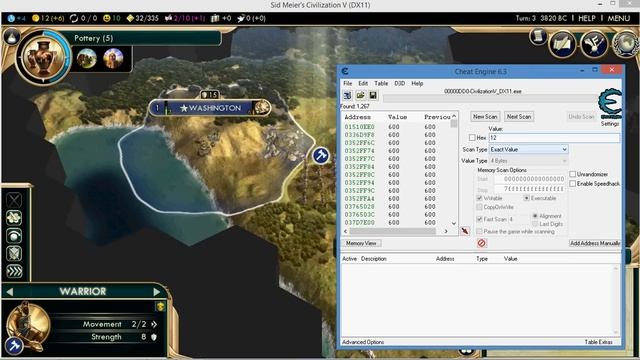The height and width of the screenshot is (360, 640).
Task: Select the Alignment radio button
Action: pos(535,216)
